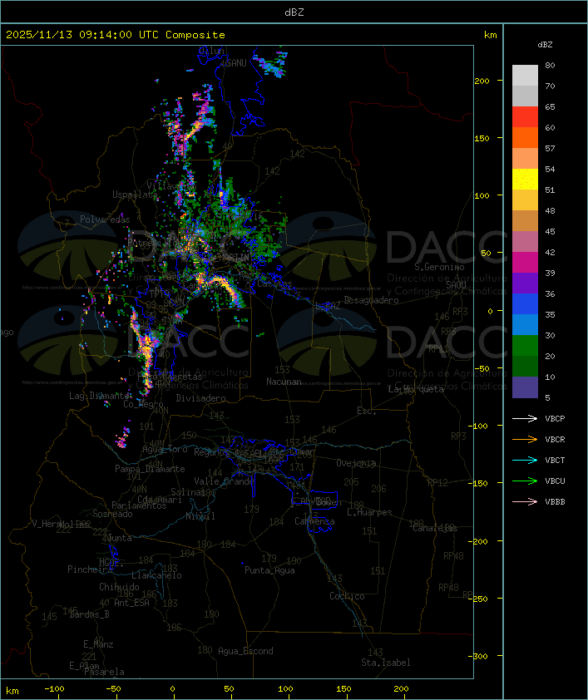Screen dimensions: 588x700
Task: Click the Agua_Toro place label
Action: tap(165, 449)
